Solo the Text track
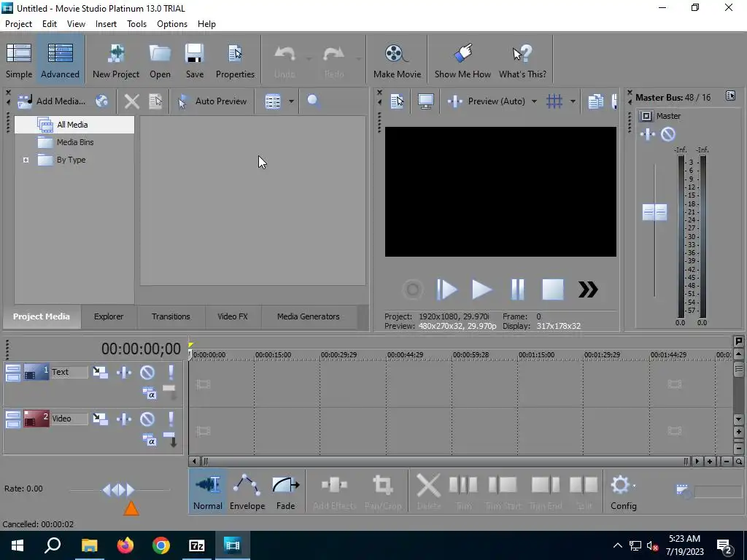This screenshot has height=560, width=747. coord(171,372)
